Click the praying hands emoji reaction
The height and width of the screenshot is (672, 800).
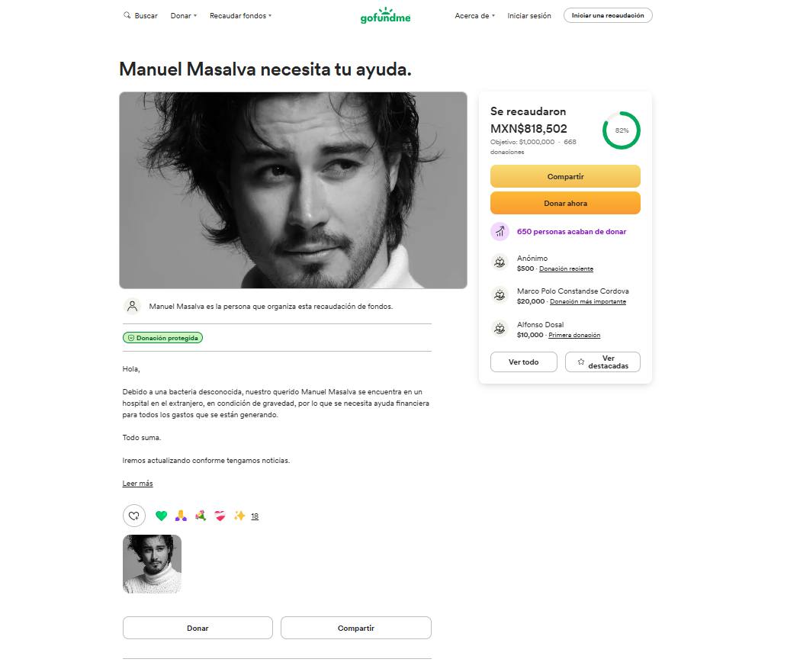[x=181, y=516]
